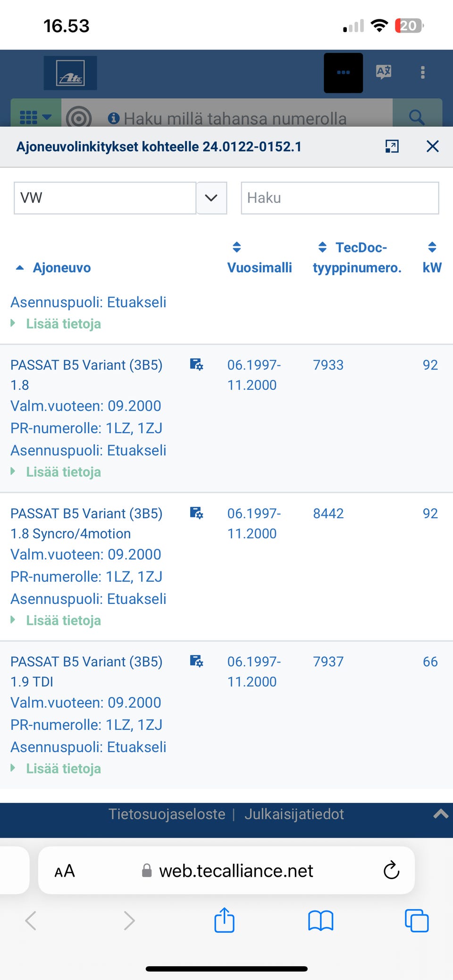Open the Julkaisijatiedot link
The image size is (453, 980).
click(x=294, y=814)
